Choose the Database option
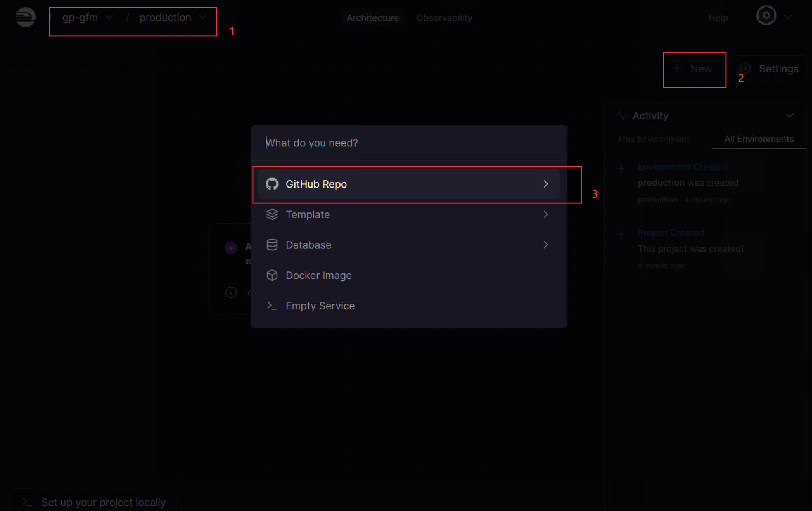 tap(409, 244)
